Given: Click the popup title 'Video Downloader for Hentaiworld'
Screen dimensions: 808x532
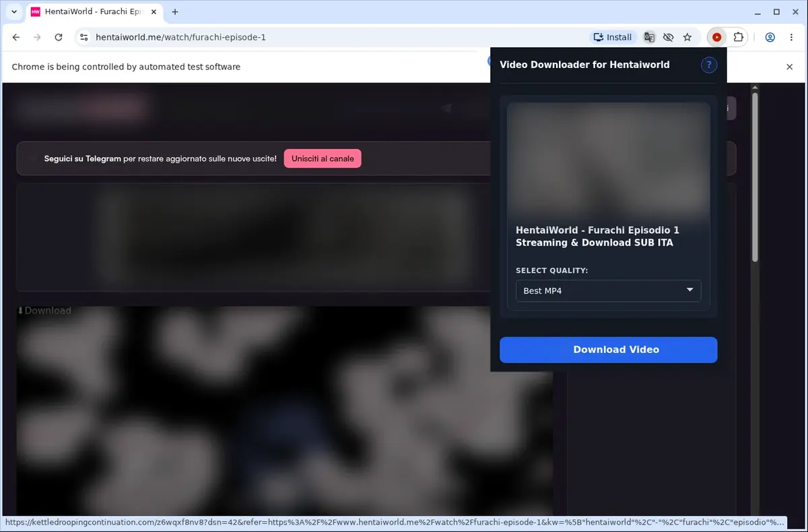Looking at the screenshot, I should coord(584,65).
